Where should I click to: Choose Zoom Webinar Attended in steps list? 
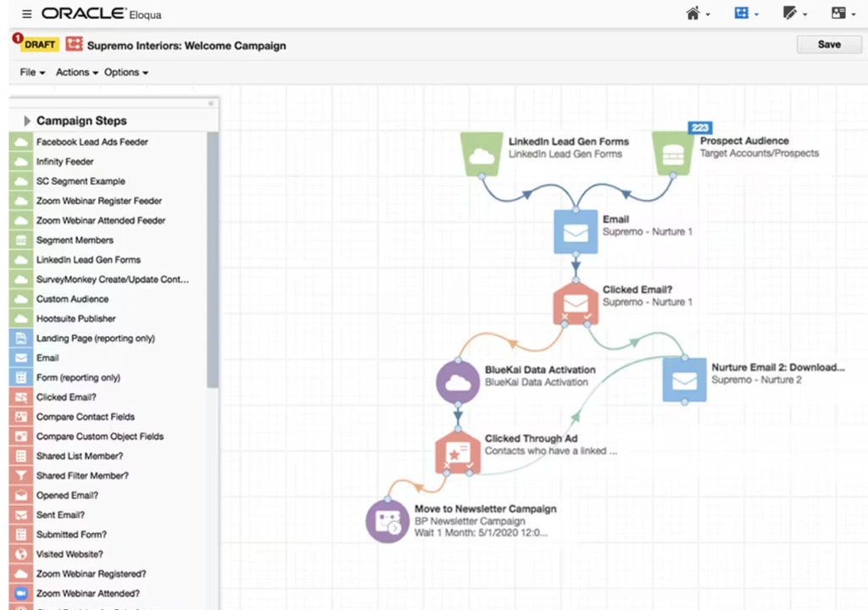tap(87, 594)
